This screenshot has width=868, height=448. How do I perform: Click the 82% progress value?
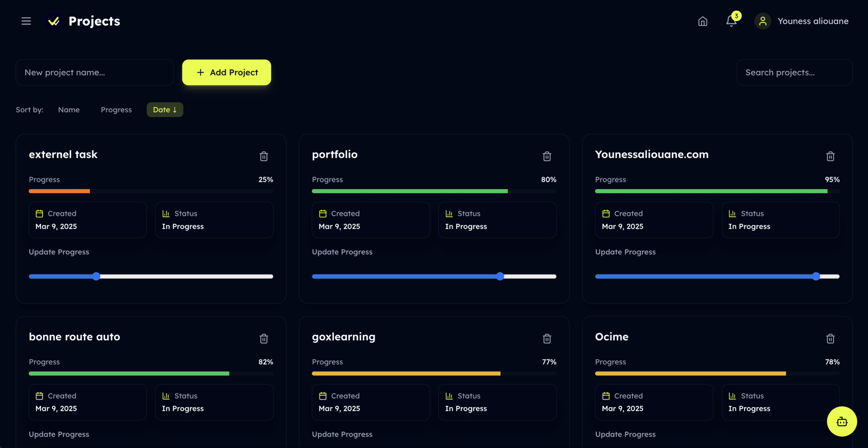click(x=265, y=362)
